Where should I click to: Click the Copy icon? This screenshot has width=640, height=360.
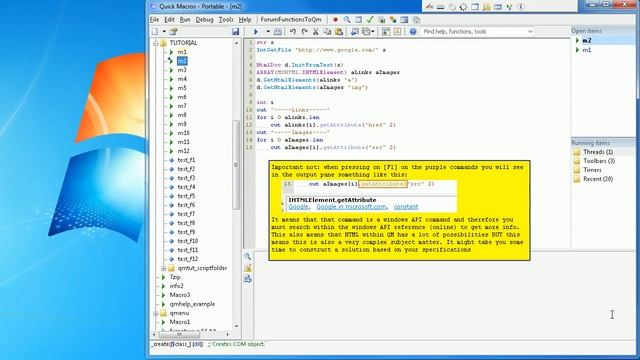(x=327, y=32)
